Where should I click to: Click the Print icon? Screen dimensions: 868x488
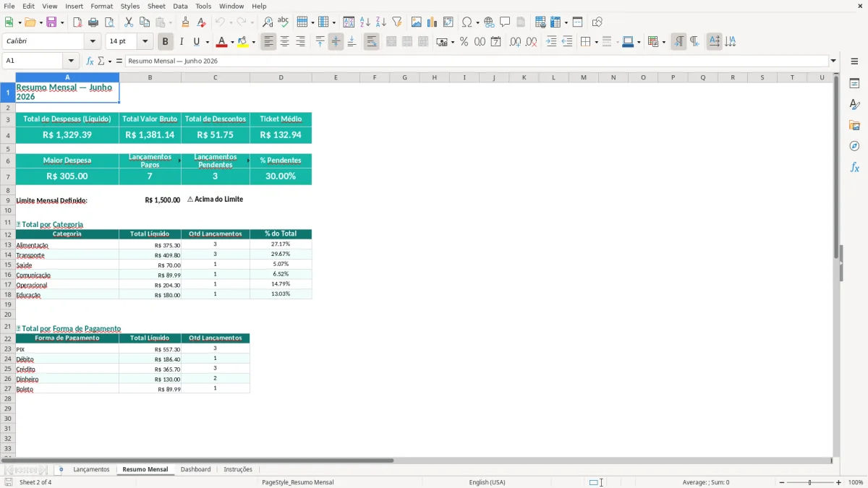pyautogui.click(x=93, y=22)
